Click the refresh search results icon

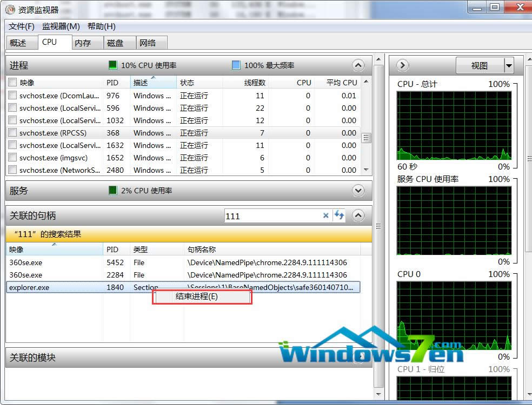pyautogui.click(x=339, y=215)
